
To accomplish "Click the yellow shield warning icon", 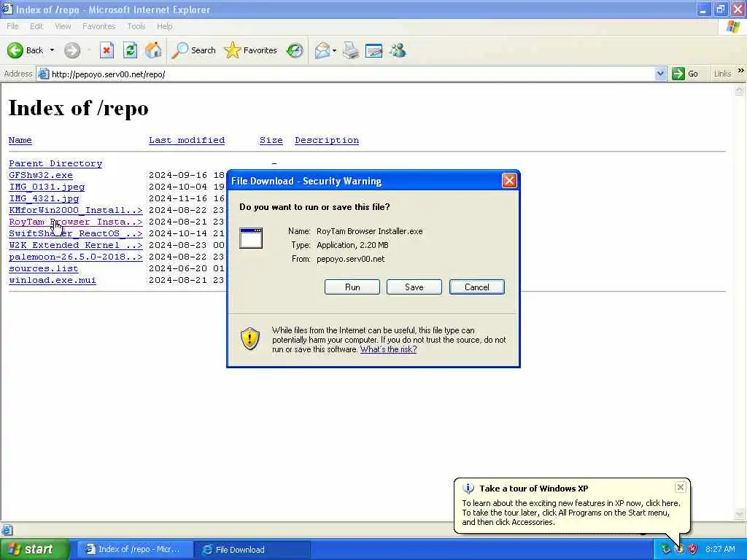I will point(250,338).
